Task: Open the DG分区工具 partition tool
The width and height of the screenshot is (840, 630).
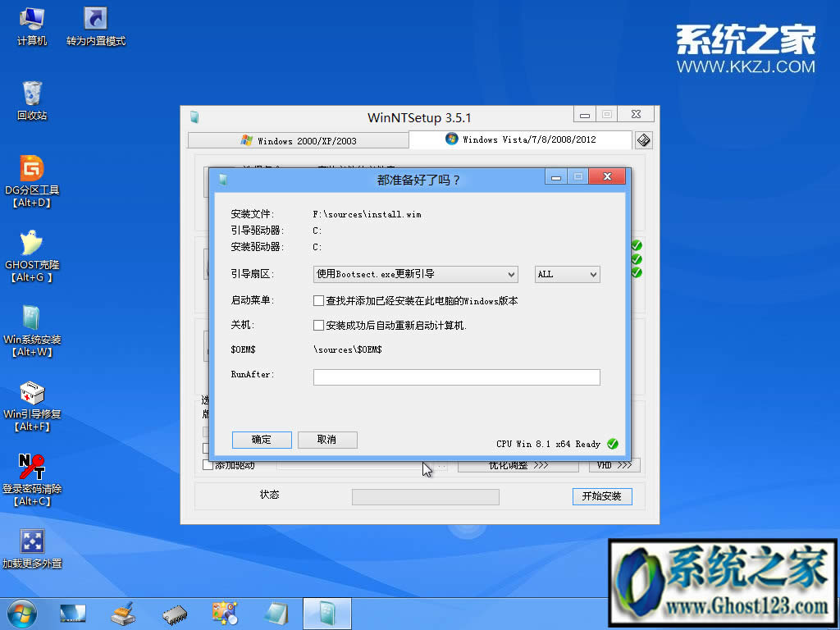Action: [x=32, y=170]
